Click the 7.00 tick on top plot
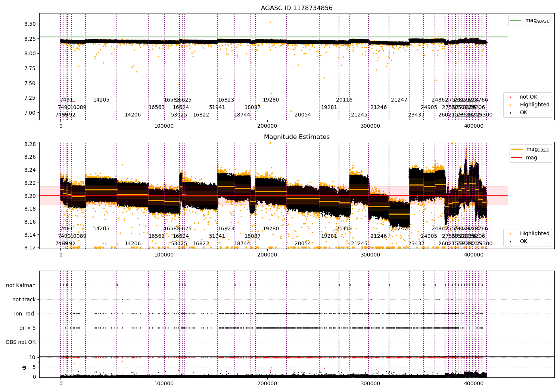The image size is (560, 392). (30, 113)
